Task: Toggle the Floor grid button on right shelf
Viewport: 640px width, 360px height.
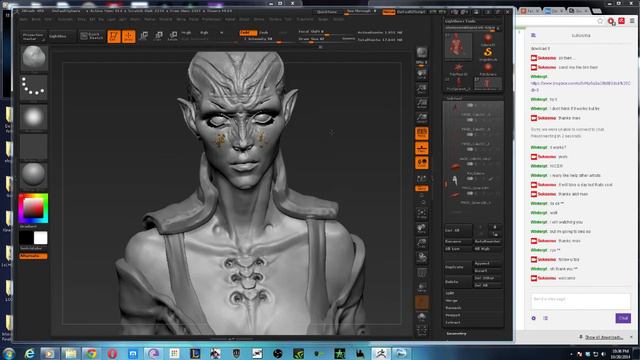Action: 422,148
